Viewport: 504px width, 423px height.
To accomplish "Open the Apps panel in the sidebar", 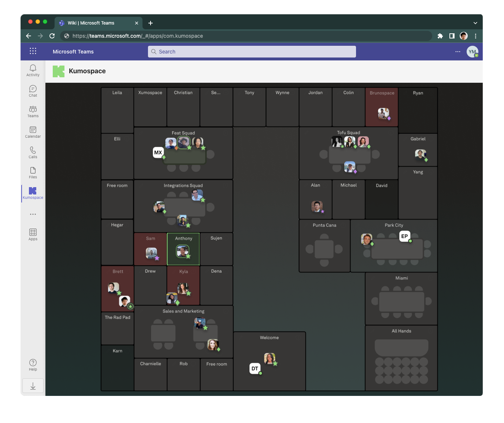I will (x=33, y=234).
